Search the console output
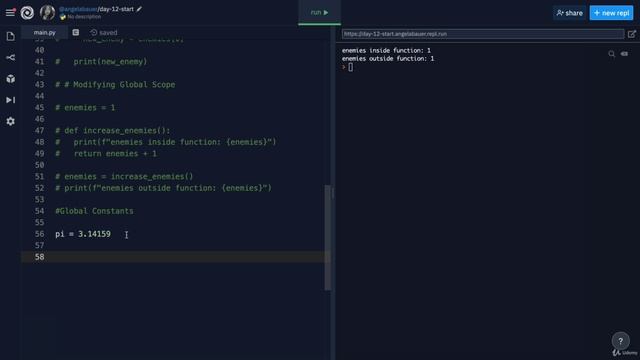 pos(611,54)
